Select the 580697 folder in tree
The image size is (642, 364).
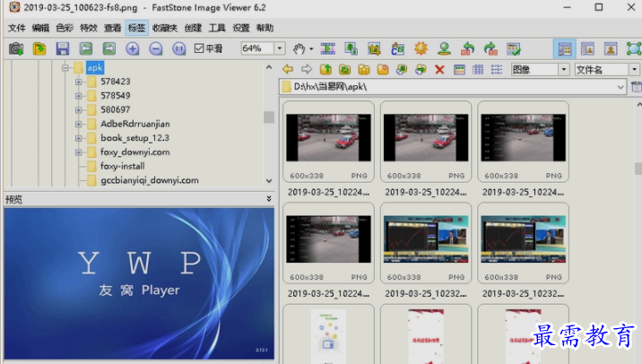(x=116, y=109)
